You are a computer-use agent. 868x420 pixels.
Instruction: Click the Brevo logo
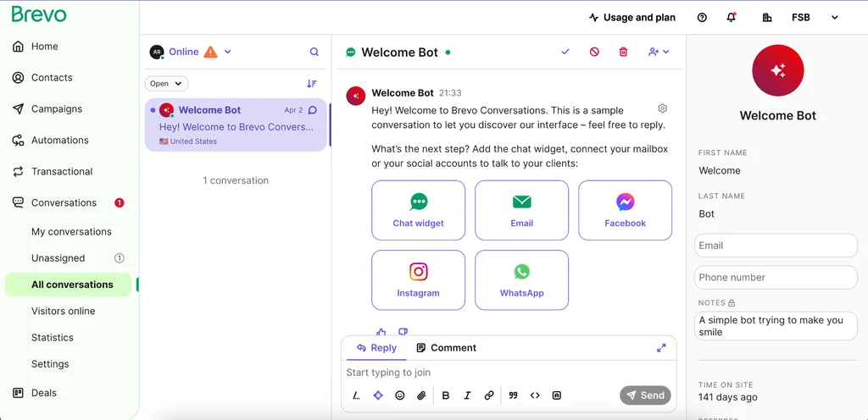click(x=39, y=14)
